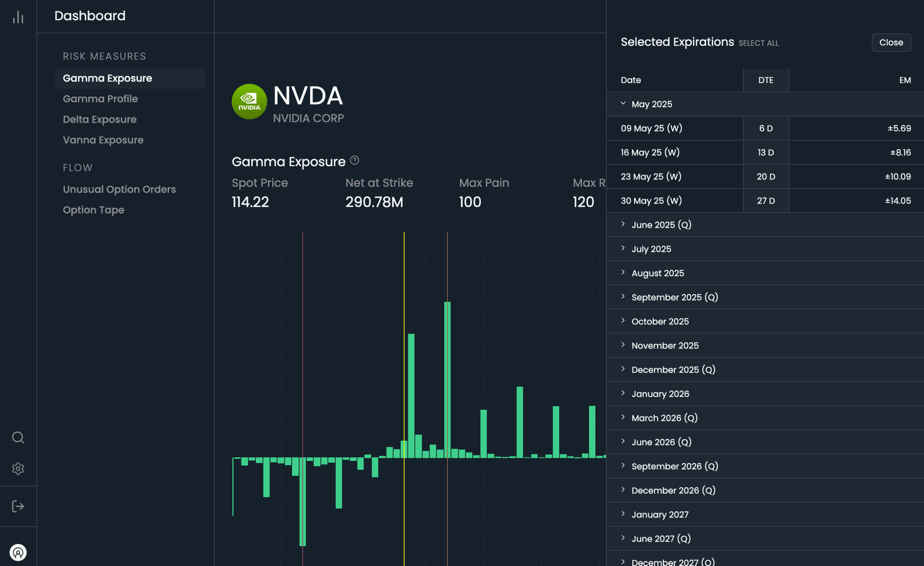
Task: Go to Delta Exposure
Action: (x=100, y=119)
